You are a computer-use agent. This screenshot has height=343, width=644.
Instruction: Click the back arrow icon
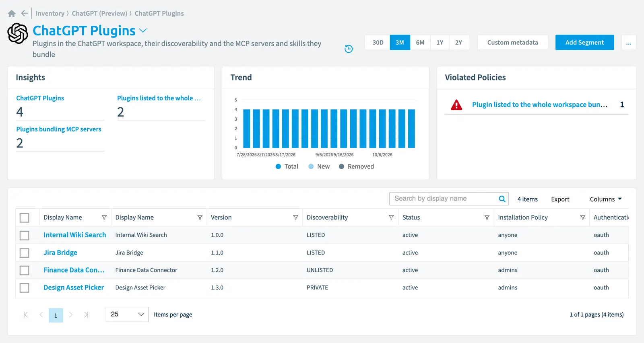pos(25,13)
